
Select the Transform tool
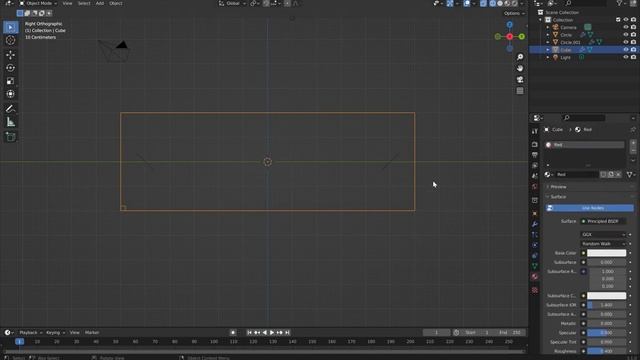point(11,94)
